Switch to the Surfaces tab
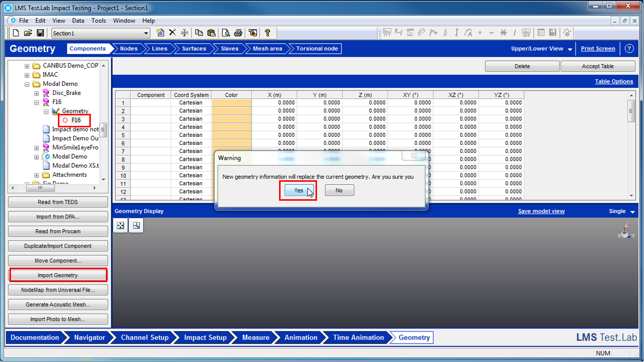 tap(194, 49)
